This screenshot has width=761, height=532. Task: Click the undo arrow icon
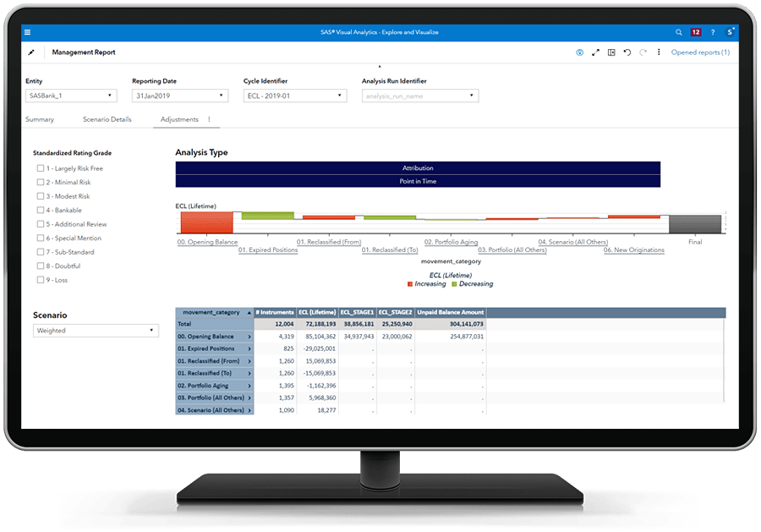pos(627,52)
